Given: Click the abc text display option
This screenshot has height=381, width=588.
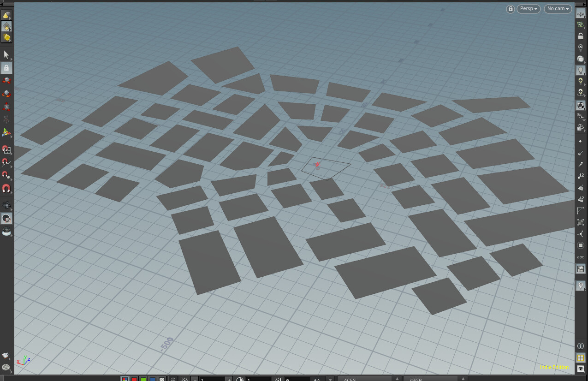Looking at the screenshot, I should pyautogui.click(x=581, y=257).
